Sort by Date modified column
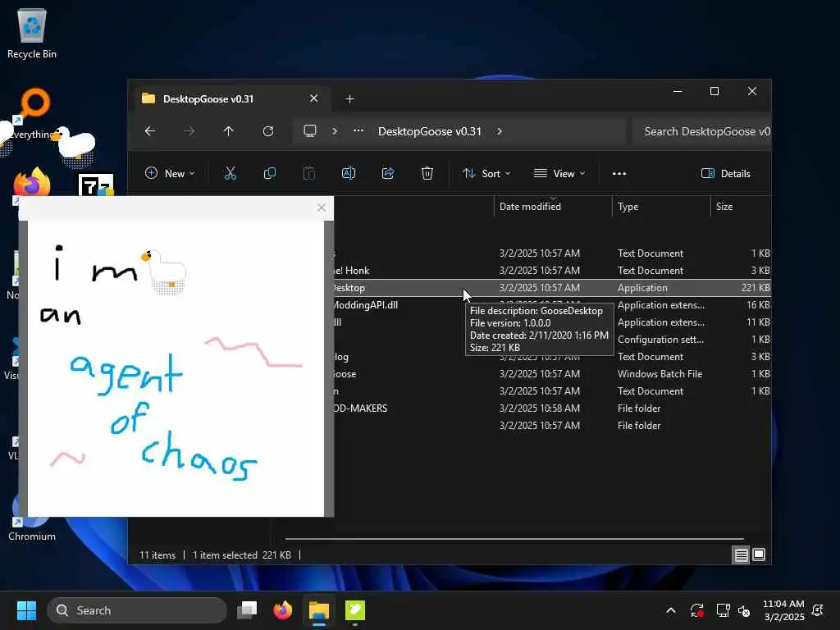Screen dimensions: 840x630 coord(553,206)
